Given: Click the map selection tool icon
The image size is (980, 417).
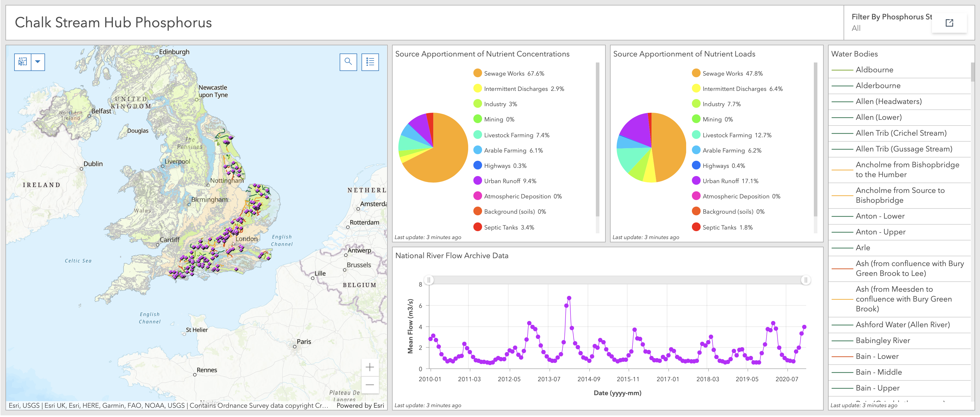Looking at the screenshot, I should 22,62.
